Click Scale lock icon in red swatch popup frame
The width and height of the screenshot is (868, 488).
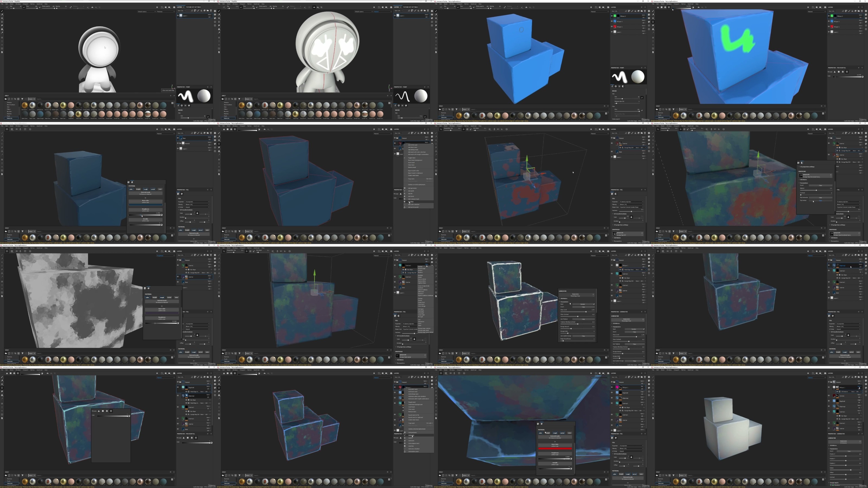point(631,457)
